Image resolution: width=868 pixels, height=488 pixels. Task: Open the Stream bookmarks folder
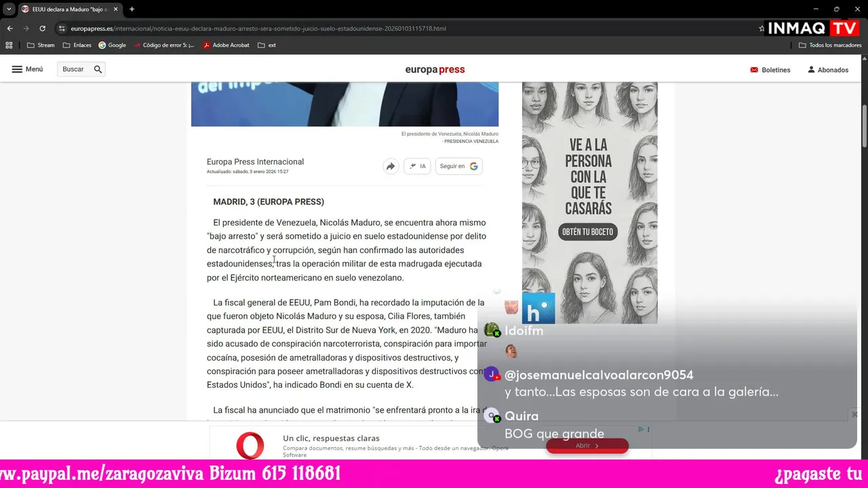41,45
